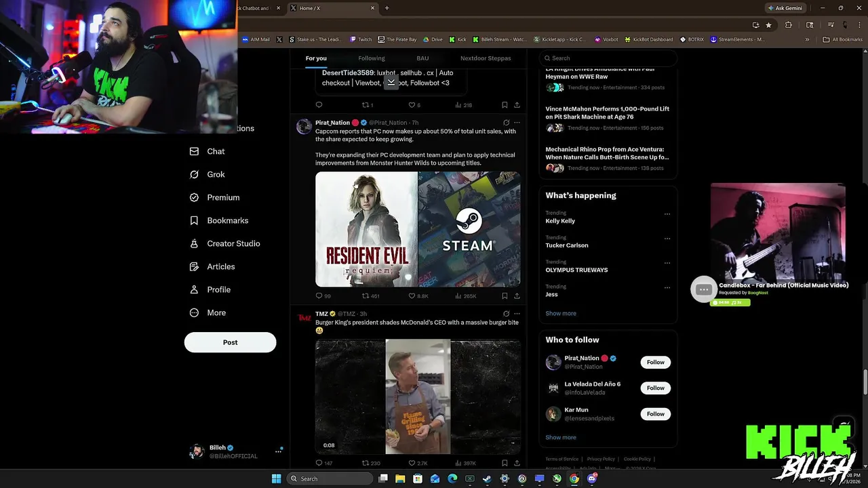The image size is (868, 488).
Task: Open options for OLYMPUS TRUEWAYS trend
Action: [x=667, y=263]
